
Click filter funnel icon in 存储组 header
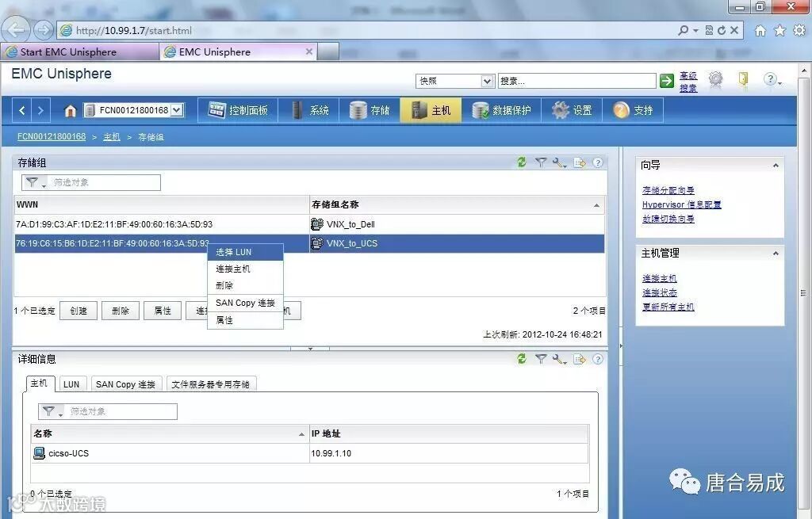pos(540,162)
